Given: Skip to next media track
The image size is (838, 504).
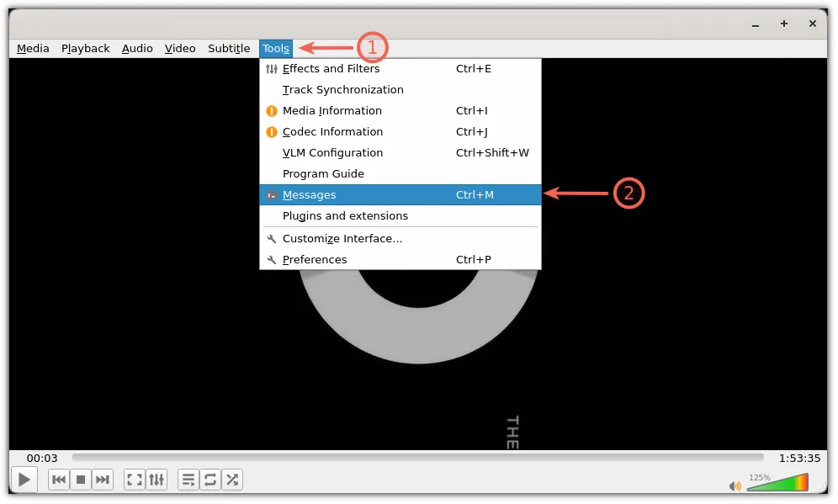Looking at the screenshot, I should (x=103, y=480).
